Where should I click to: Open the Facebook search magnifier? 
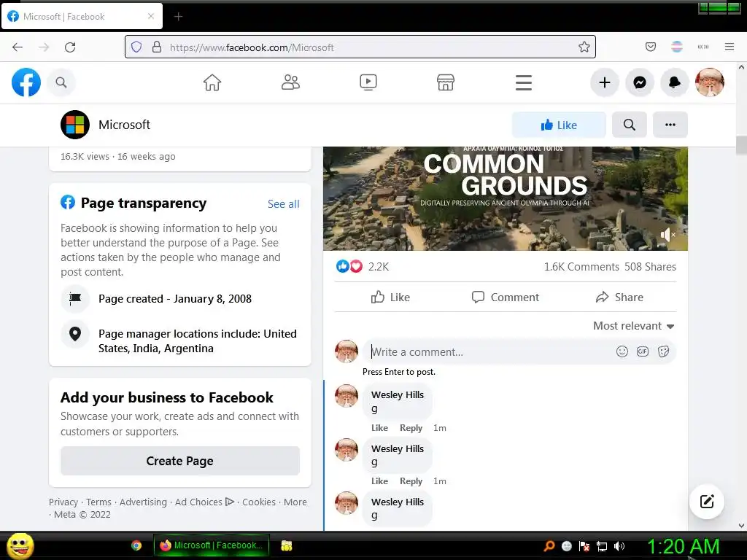pos(61,82)
